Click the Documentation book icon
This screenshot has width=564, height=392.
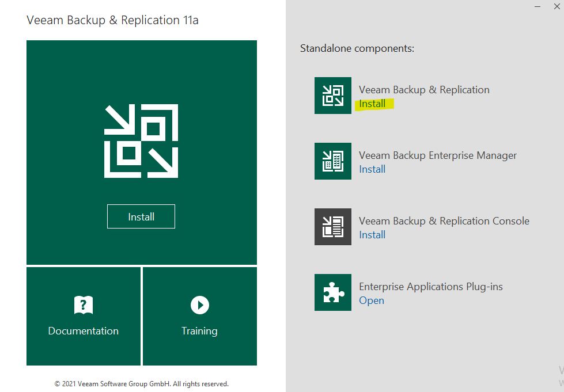(83, 305)
